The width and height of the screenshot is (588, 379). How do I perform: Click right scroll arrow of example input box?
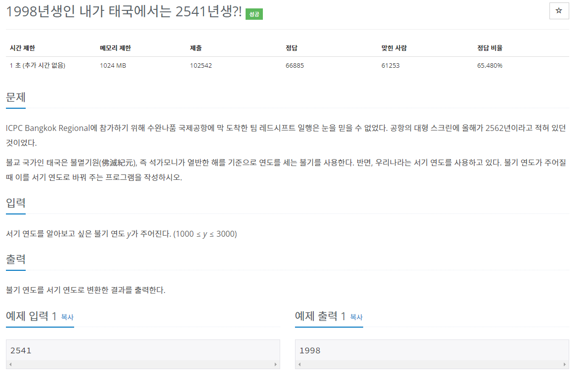coord(276,364)
